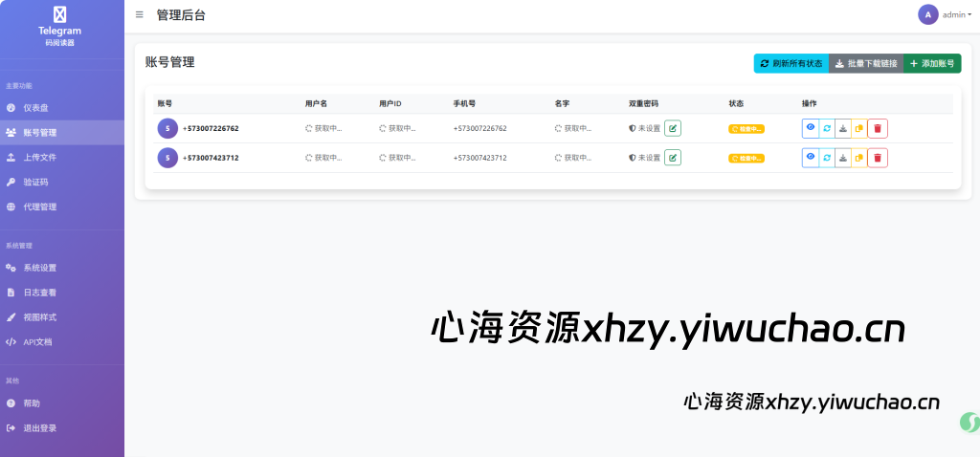The width and height of the screenshot is (980, 457).
Task: Click the 用户名 column header
Action: (316, 103)
